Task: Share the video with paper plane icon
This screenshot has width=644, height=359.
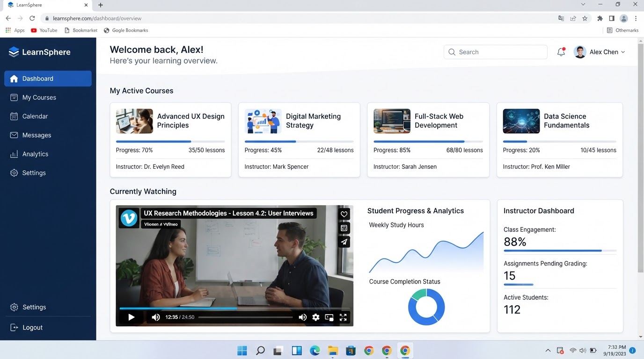Action: (344, 242)
